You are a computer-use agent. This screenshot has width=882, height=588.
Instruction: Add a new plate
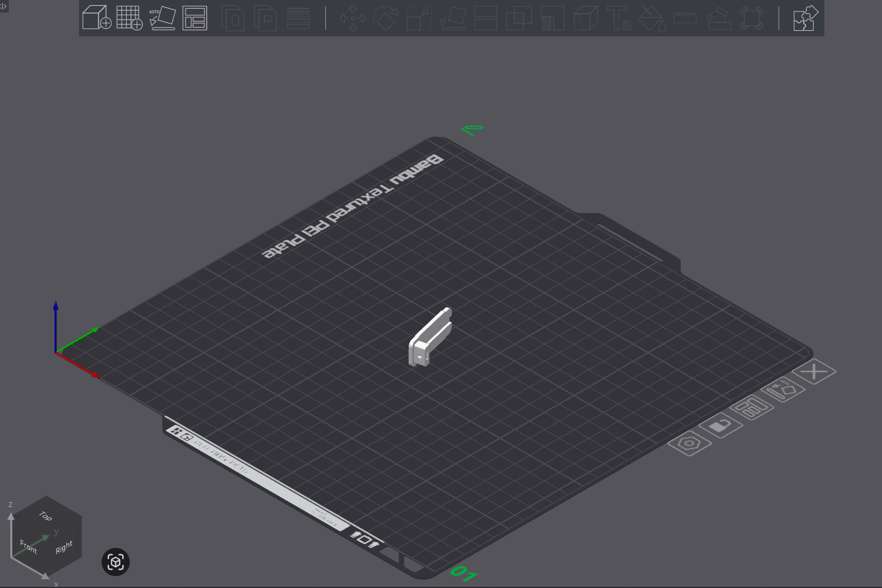pos(129,18)
